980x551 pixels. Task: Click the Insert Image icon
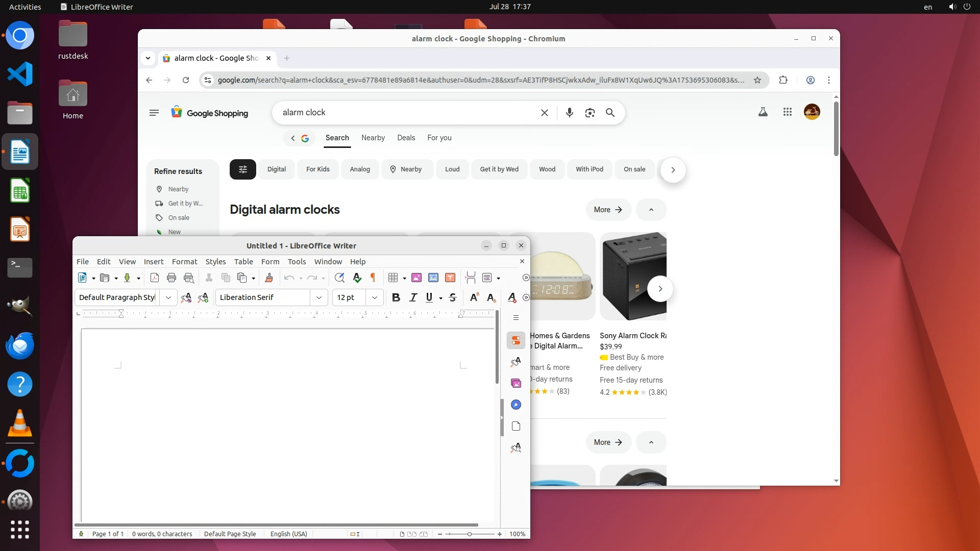[416, 278]
